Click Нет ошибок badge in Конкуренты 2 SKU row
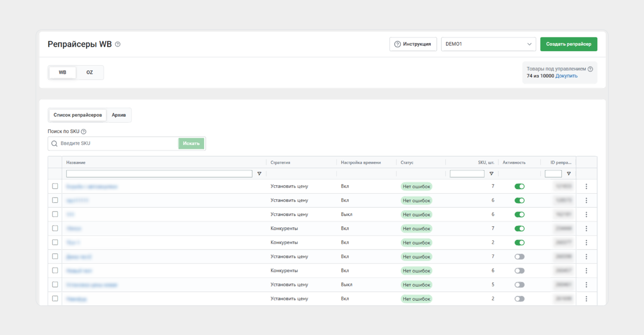The height and width of the screenshot is (335, 644). [x=416, y=243]
